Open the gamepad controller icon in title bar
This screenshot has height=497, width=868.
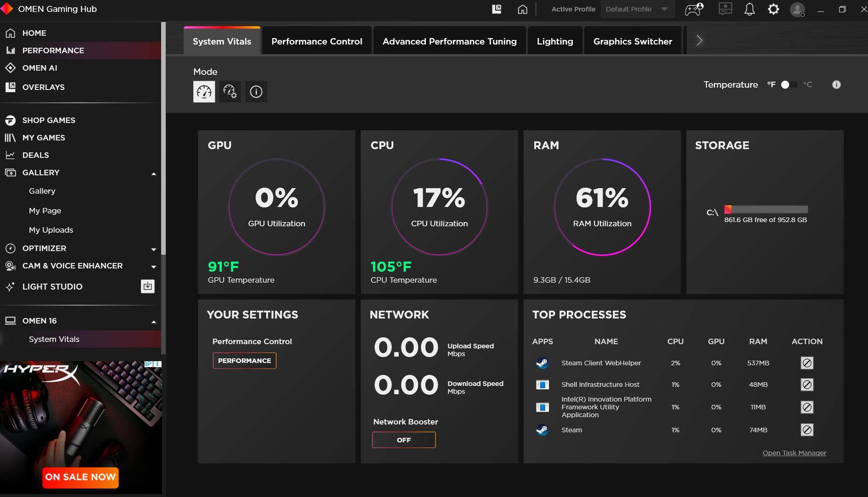point(694,9)
